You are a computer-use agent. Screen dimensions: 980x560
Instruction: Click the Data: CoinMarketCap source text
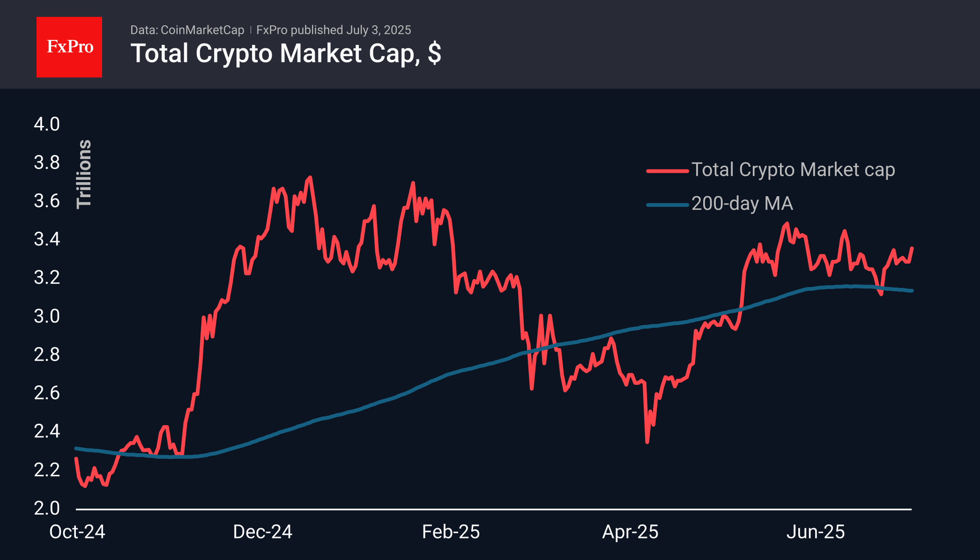187,30
